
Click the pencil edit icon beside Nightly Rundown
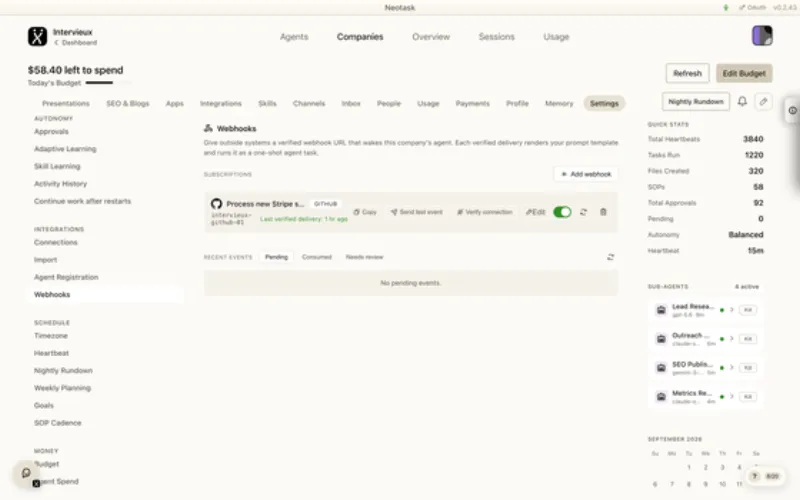click(763, 102)
